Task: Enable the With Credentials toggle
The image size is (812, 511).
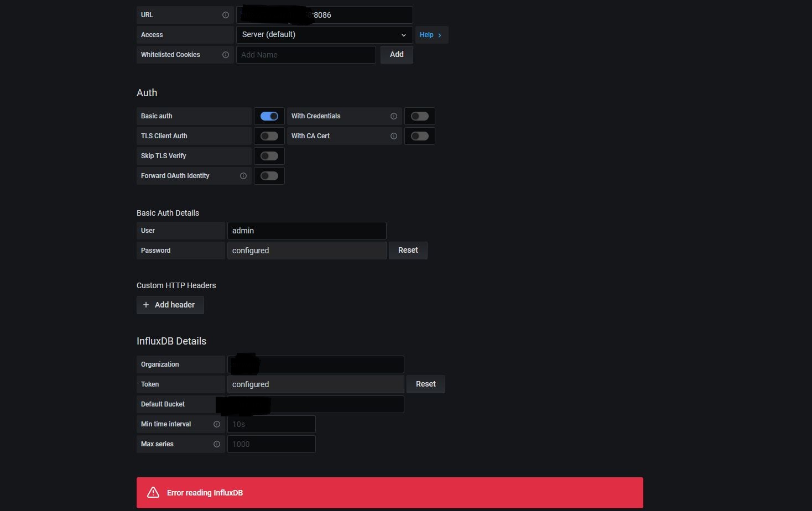Action: click(419, 116)
